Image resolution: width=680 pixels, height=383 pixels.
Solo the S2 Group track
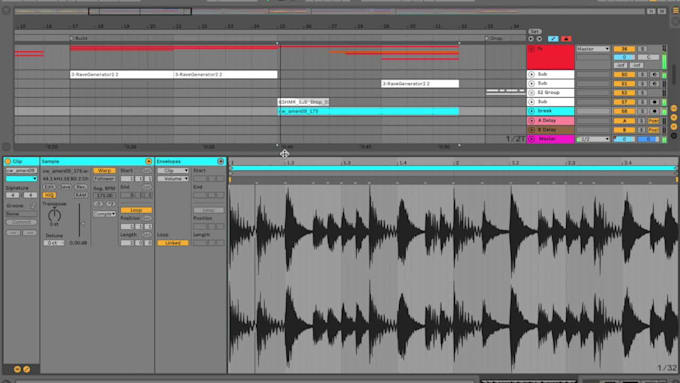(642, 93)
